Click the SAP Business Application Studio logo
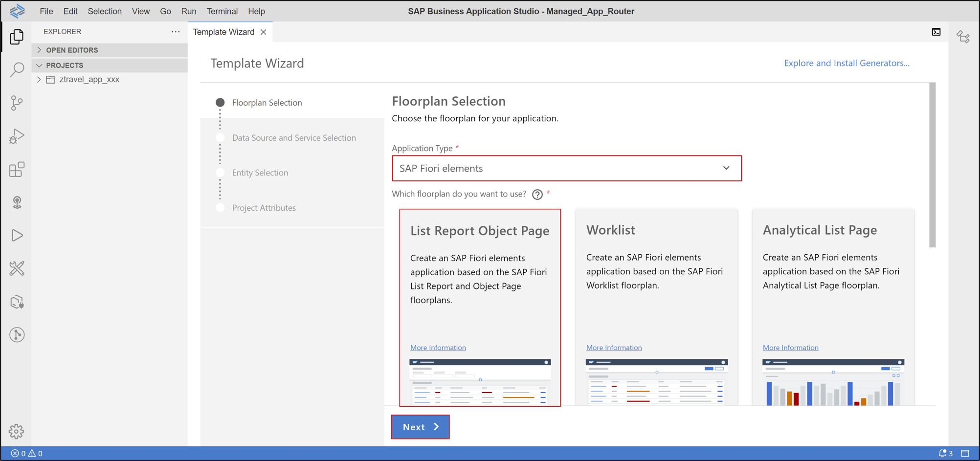 coord(17,11)
